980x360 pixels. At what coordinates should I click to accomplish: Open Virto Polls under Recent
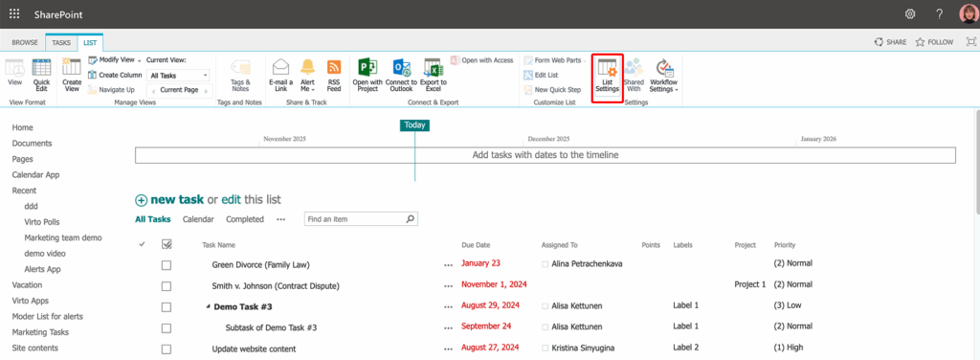[42, 222]
